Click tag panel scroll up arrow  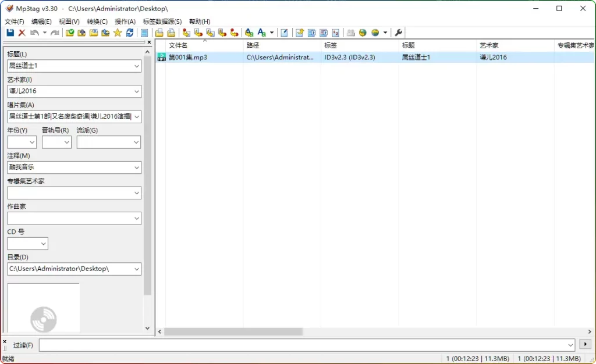coord(147,52)
